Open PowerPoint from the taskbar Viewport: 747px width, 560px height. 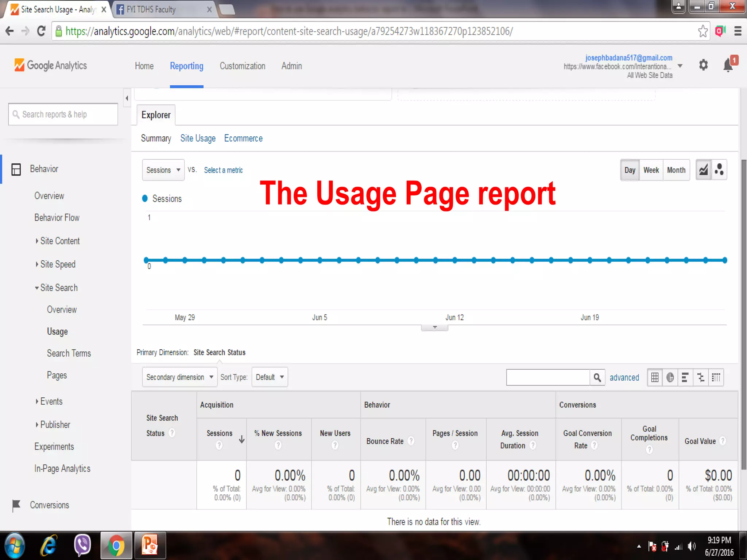pos(150,546)
